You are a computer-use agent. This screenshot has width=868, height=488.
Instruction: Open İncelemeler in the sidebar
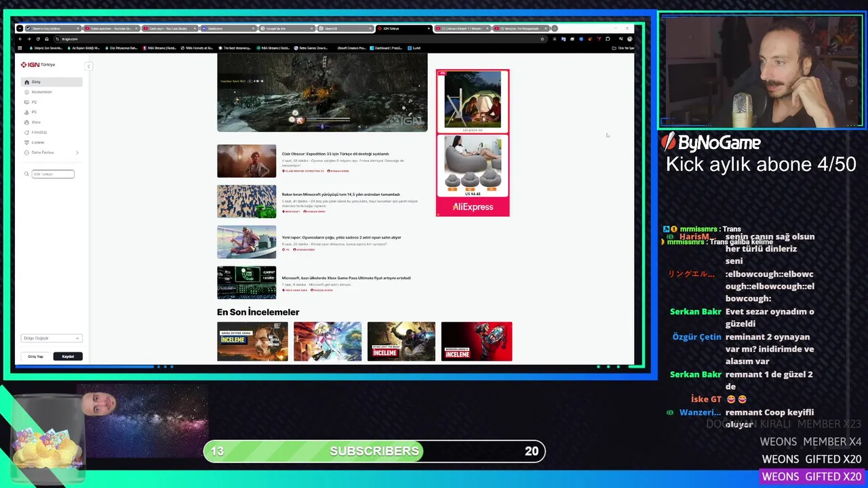coord(52,92)
